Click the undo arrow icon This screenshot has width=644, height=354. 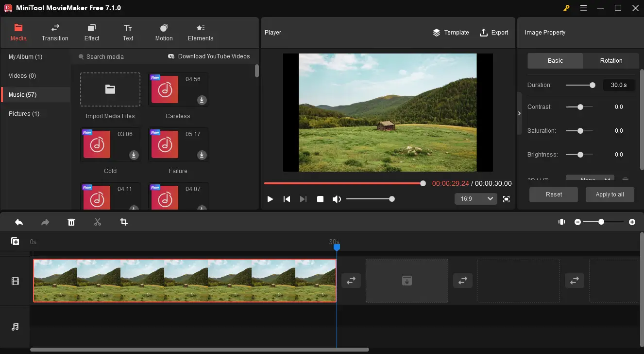tap(19, 222)
